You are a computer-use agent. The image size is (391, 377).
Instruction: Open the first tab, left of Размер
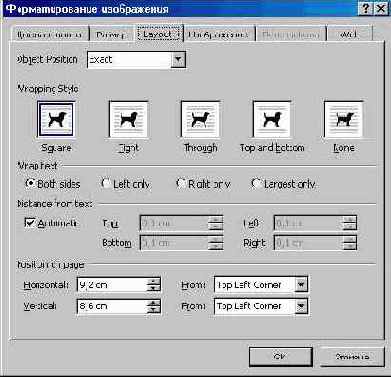click(x=49, y=35)
